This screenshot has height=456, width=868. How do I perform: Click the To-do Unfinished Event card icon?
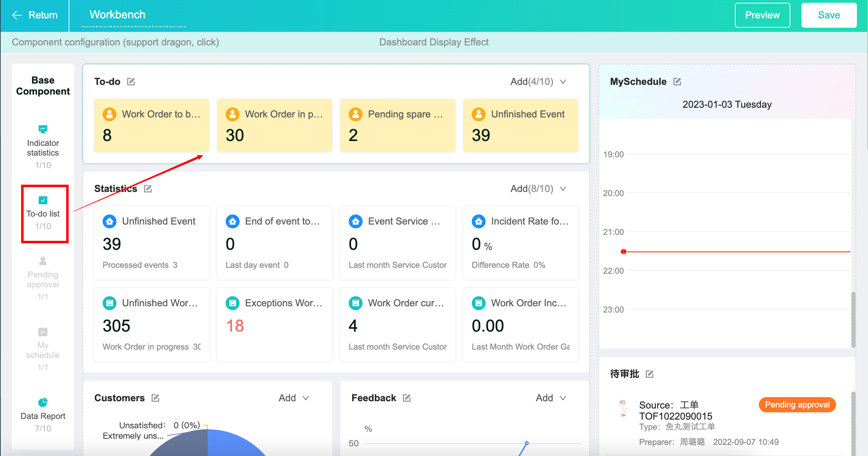(479, 114)
